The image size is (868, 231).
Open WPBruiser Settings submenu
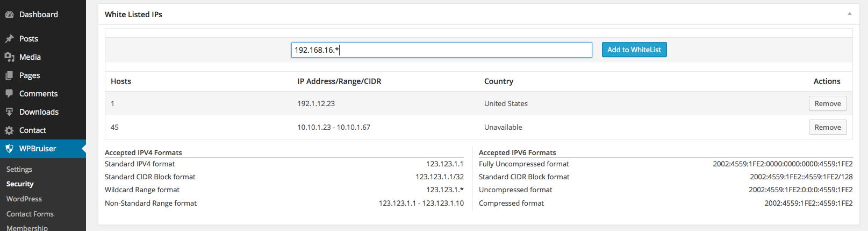point(19,169)
